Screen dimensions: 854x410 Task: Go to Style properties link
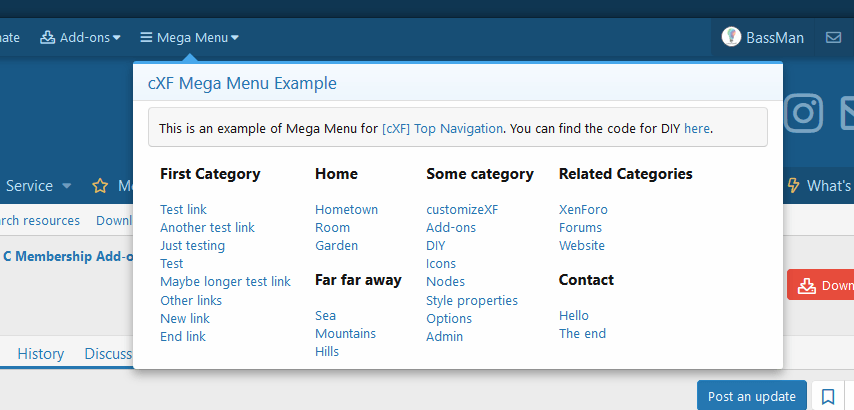[x=471, y=300]
